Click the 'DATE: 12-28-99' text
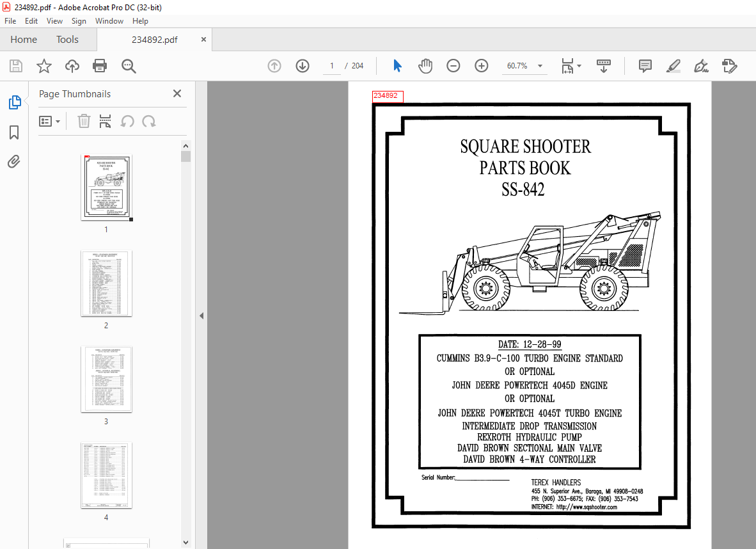The image size is (756, 549). (530, 344)
